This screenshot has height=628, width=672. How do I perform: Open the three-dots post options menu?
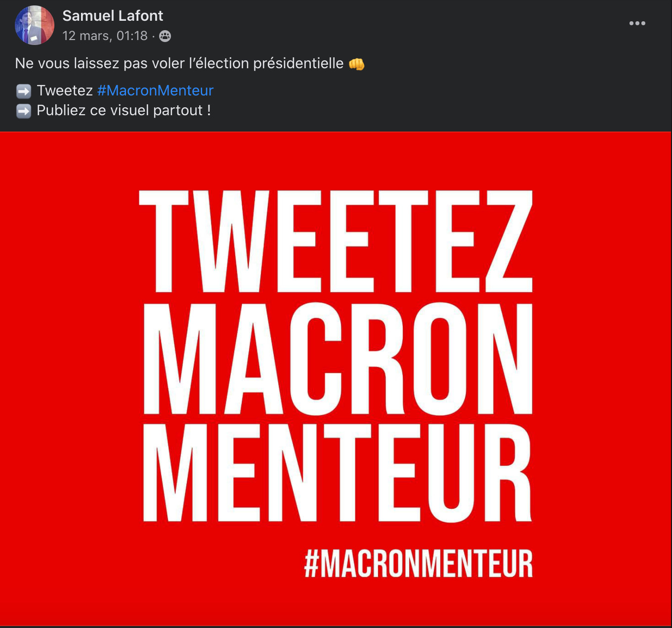point(637,23)
